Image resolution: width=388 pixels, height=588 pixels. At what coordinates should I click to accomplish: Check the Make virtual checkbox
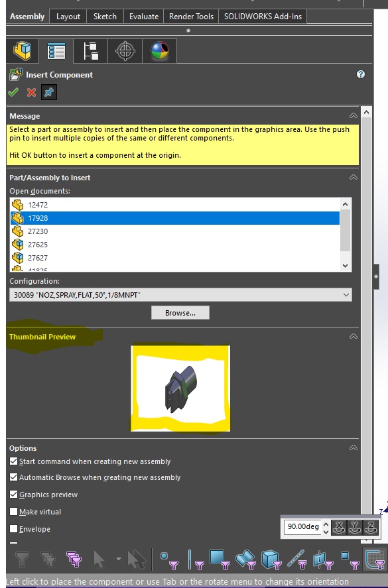tap(13, 512)
